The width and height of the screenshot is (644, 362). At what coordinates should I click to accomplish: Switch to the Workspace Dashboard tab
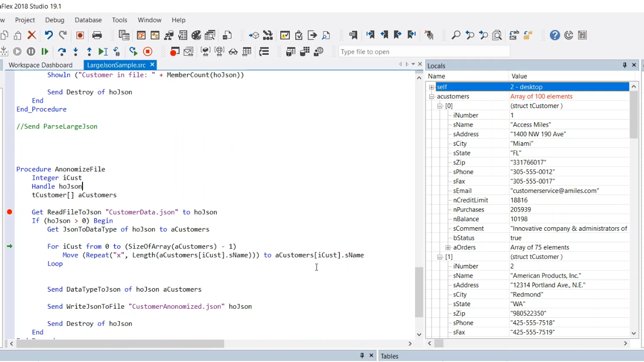40,65
